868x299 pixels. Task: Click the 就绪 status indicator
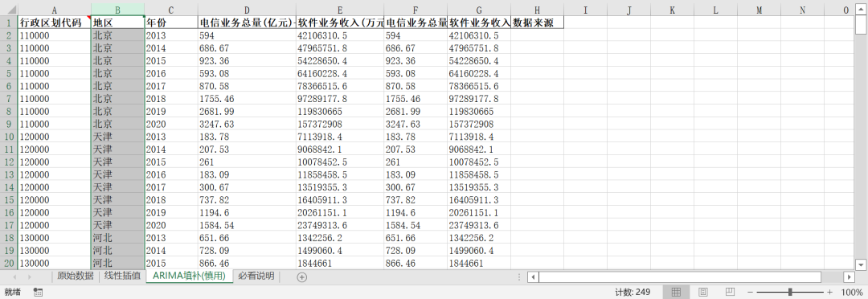[x=12, y=292]
